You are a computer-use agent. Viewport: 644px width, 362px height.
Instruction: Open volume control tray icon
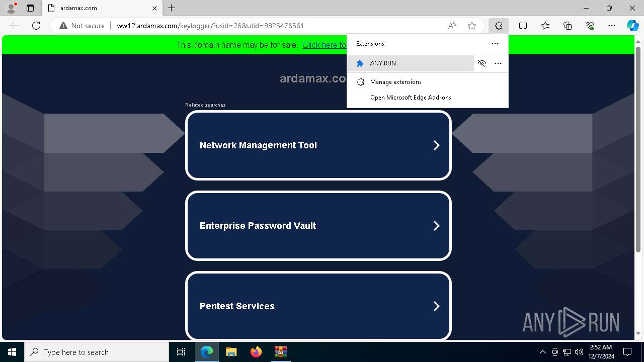pos(579,352)
